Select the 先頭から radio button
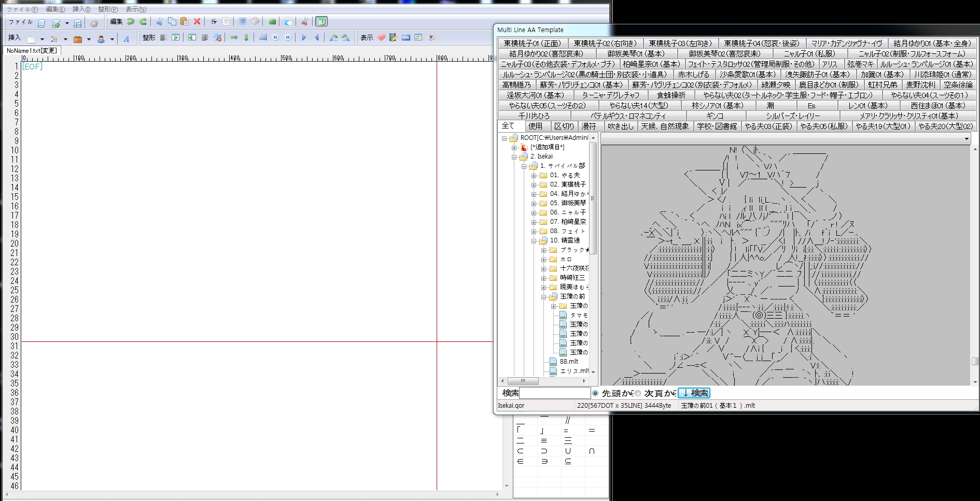Screen dimensions: 980x501 point(595,393)
